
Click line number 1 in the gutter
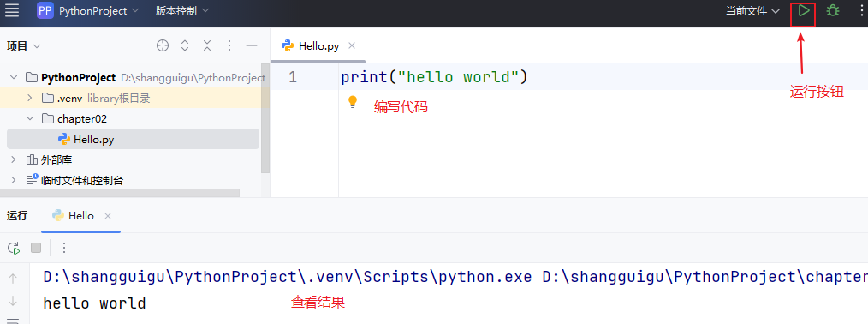coord(292,77)
